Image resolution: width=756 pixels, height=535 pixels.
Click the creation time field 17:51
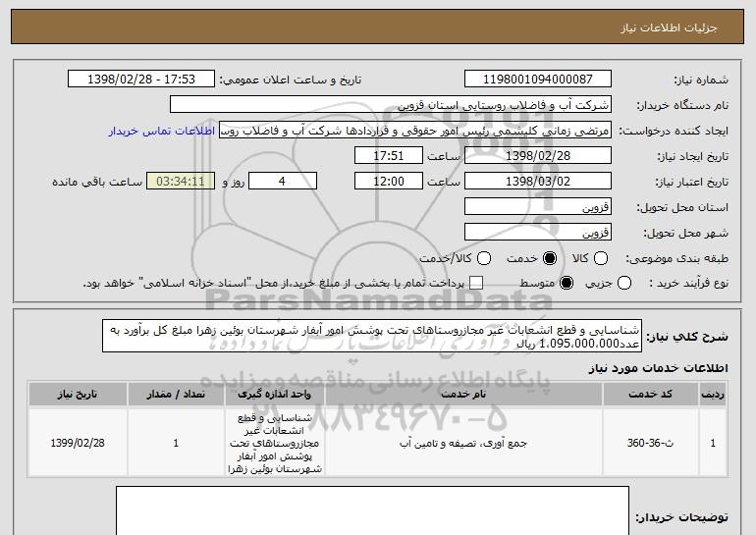[389, 156]
